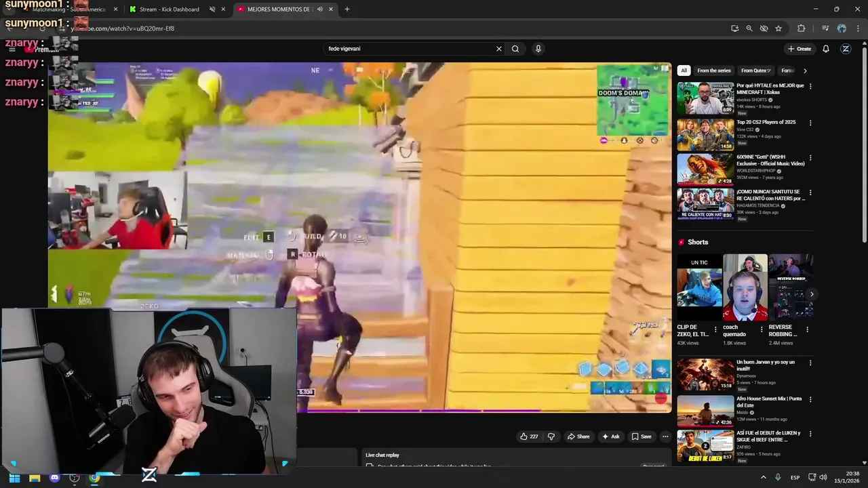Select the From Qutex chip

(x=756, y=70)
